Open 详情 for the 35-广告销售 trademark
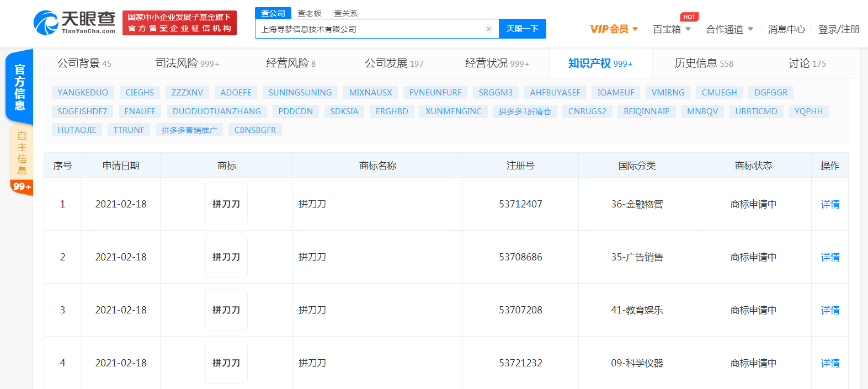Viewport: 868px width, 389px height. pyautogui.click(x=830, y=257)
